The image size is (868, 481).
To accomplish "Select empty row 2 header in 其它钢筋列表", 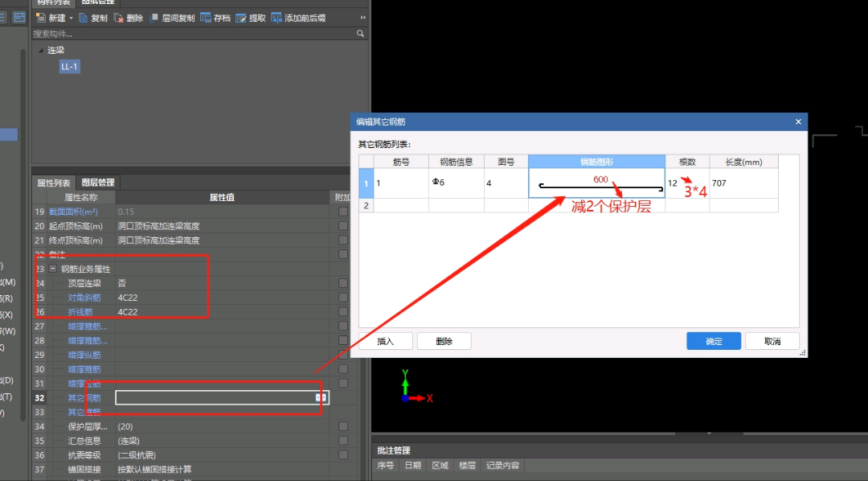I will [366, 206].
